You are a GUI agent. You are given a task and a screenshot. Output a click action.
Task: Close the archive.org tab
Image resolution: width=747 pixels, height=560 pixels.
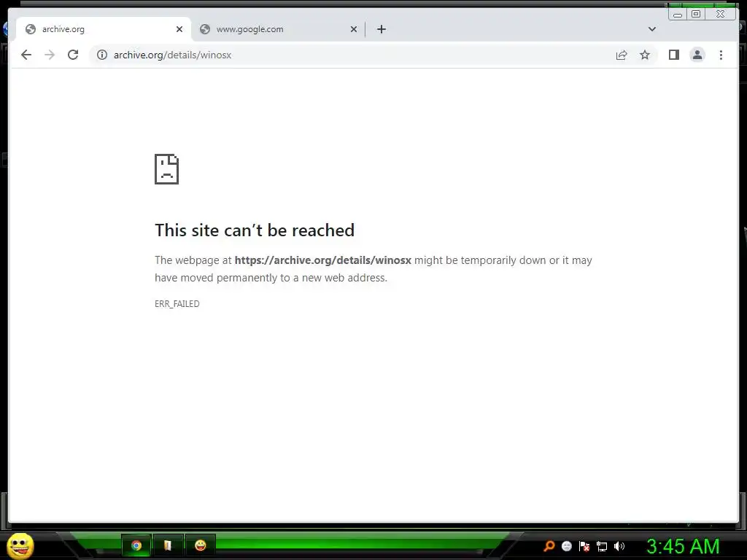179,29
